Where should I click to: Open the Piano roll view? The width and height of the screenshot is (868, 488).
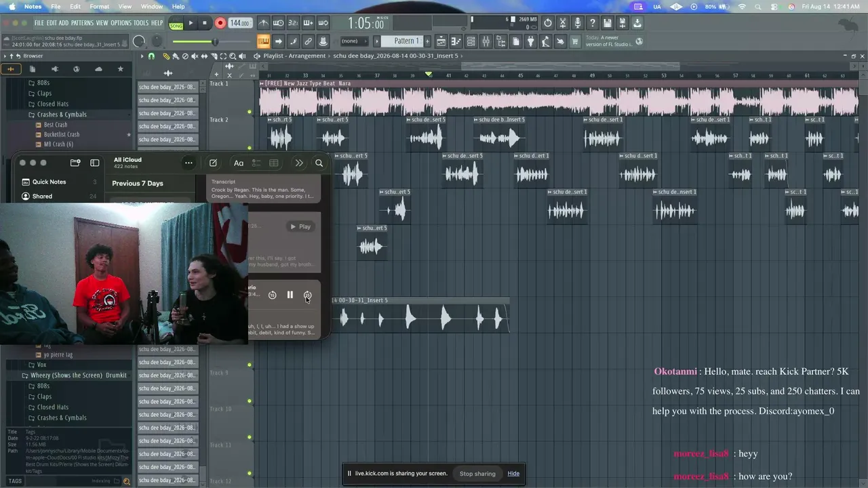pyautogui.click(x=456, y=41)
